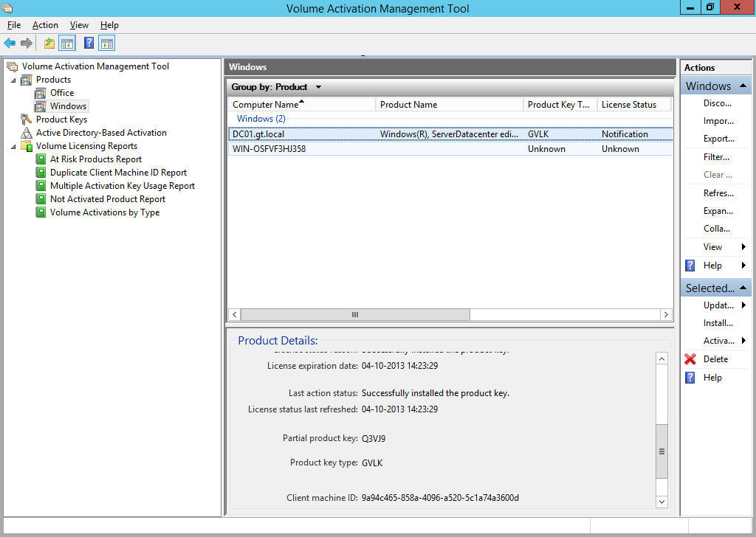Expand the Update license status submenu arrow

tap(743, 305)
